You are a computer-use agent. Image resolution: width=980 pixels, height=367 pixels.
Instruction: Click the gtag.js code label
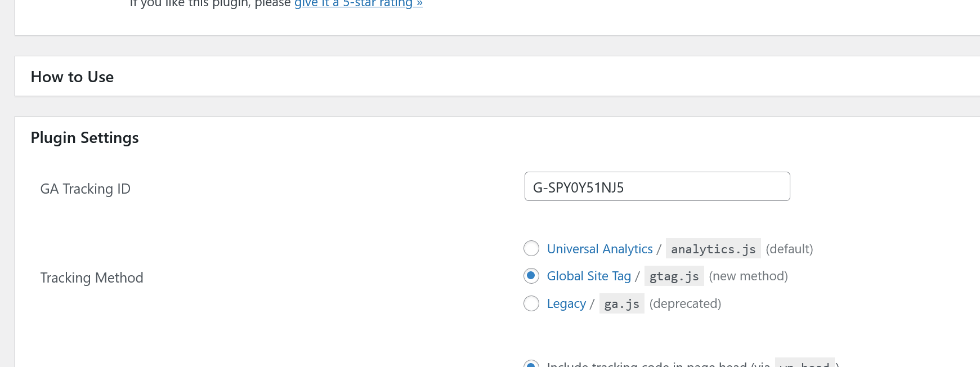tap(673, 276)
